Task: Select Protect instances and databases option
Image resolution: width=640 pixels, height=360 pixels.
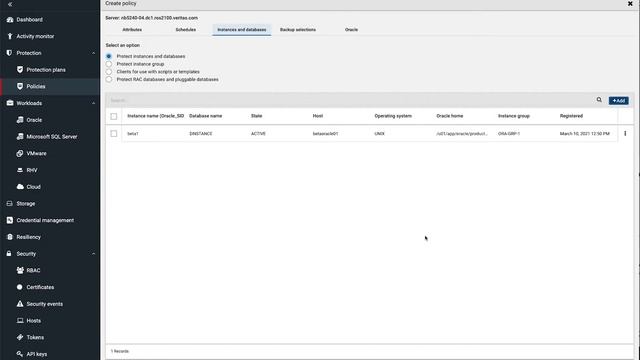Action: (109, 56)
